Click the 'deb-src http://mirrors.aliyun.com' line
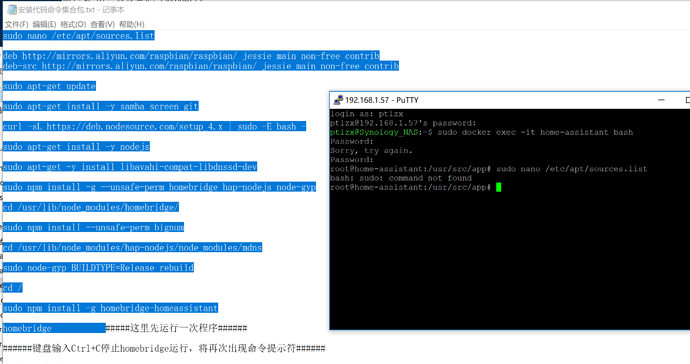The height and width of the screenshot is (364, 690). pyautogui.click(x=201, y=66)
